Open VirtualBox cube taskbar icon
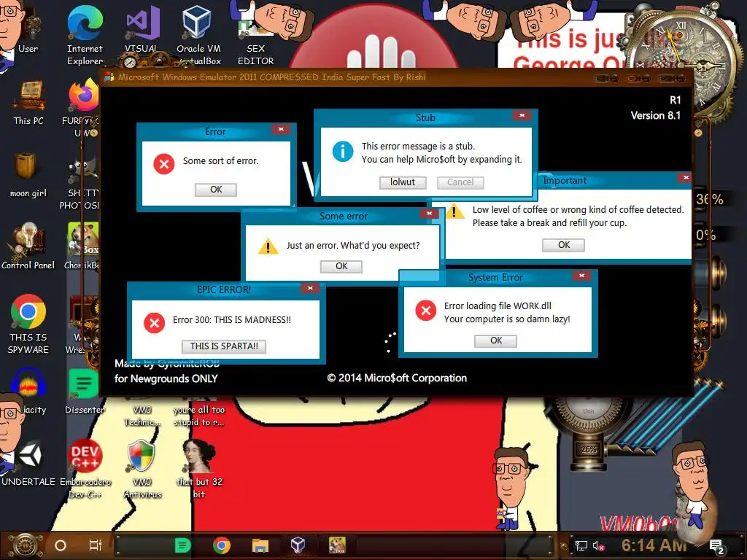747x560 pixels. tap(298, 545)
